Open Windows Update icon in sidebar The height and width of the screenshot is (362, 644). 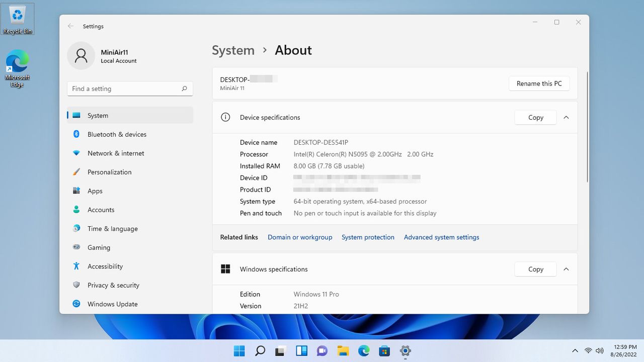coord(76,304)
